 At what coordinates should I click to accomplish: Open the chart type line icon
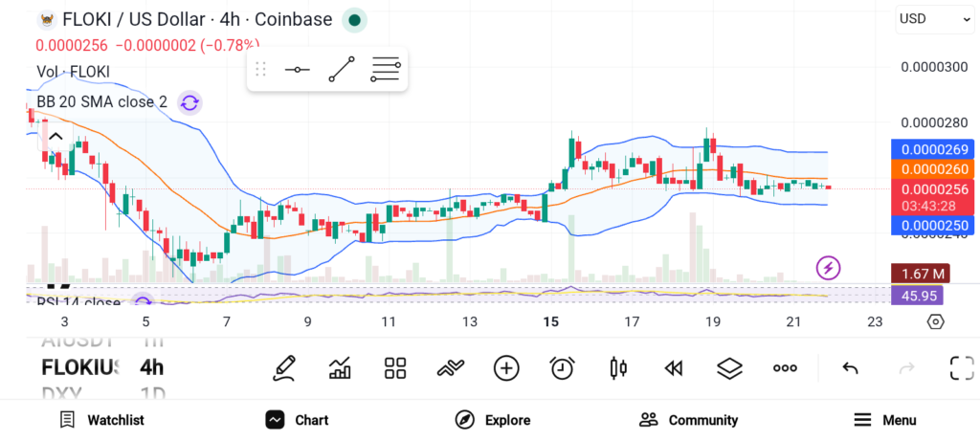coord(451,368)
